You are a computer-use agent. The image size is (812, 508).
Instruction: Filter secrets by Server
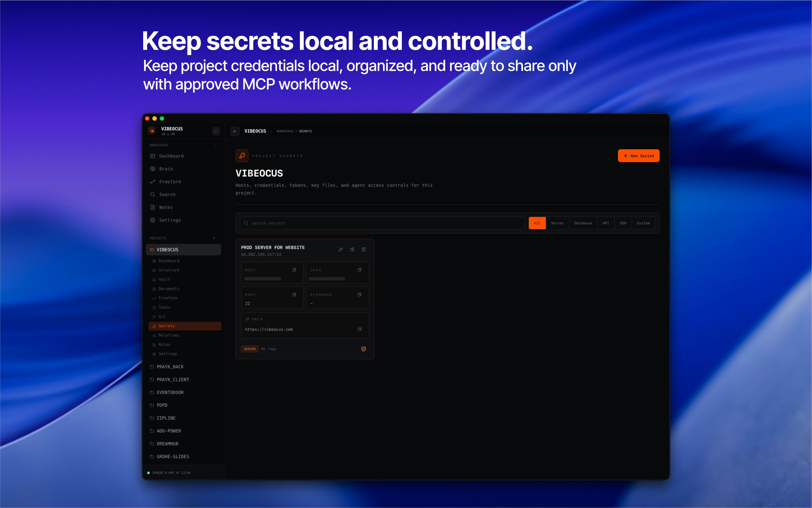tap(557, 223)
